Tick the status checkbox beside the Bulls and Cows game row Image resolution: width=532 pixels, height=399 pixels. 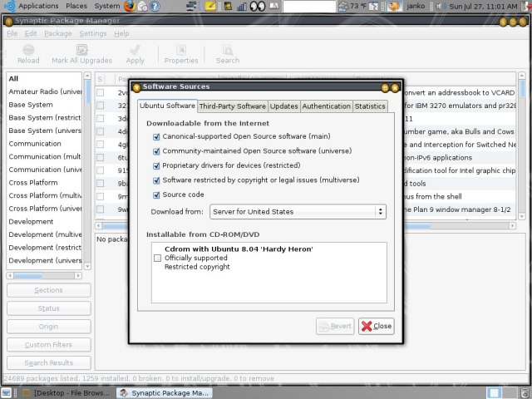click(x=100, y=131)
